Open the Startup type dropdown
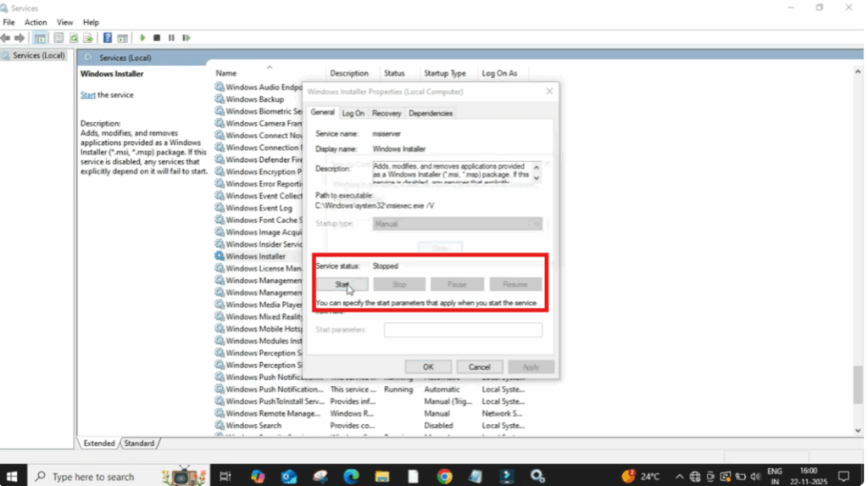Image resolution: width=868 pixels, height=486 pixels. click(x=457, y=224)
